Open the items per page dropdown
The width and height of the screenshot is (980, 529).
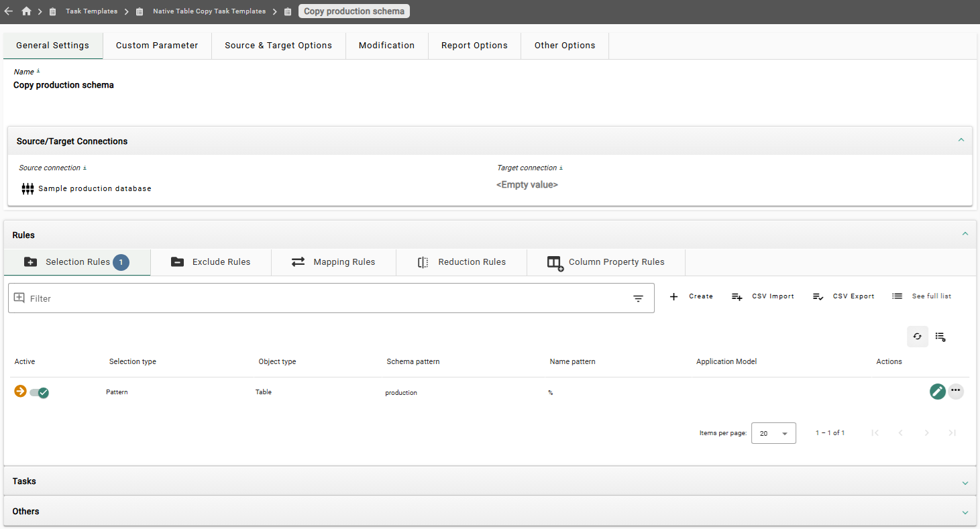point(773,432)
